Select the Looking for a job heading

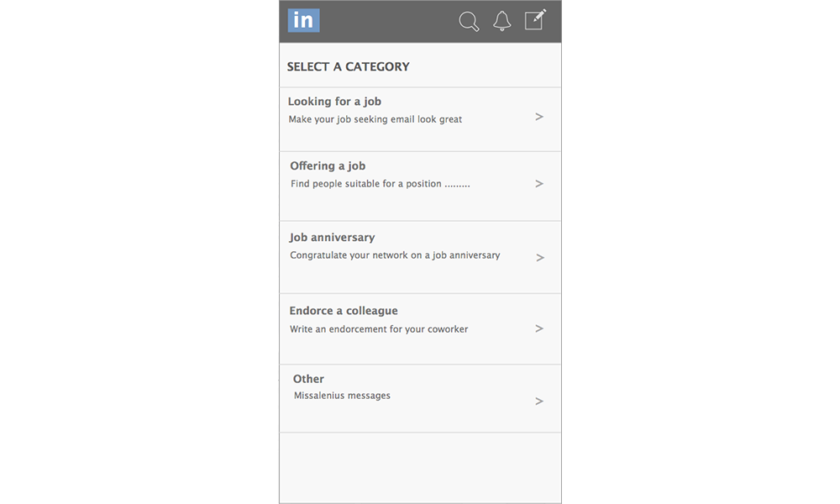pyautogui.click(x=334, y=102)
